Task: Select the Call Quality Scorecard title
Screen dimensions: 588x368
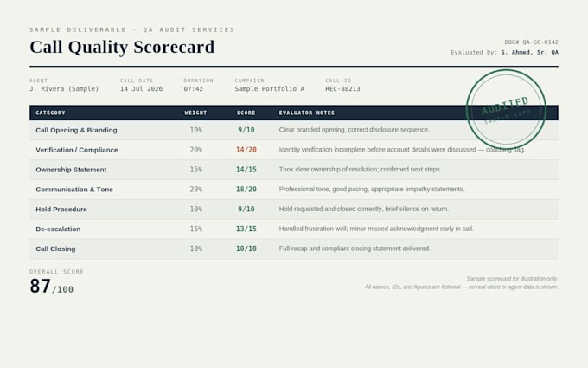Action: [x=122, y=47]
